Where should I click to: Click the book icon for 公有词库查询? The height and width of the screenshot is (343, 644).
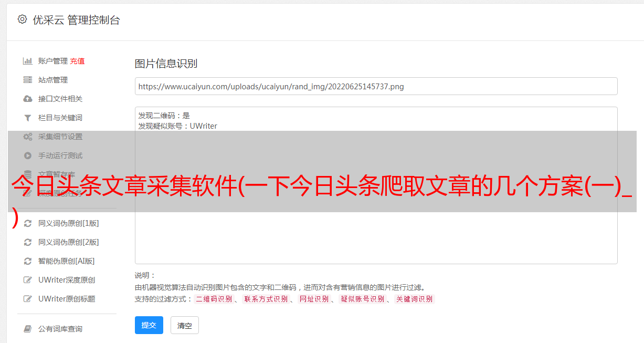[28, 329]
